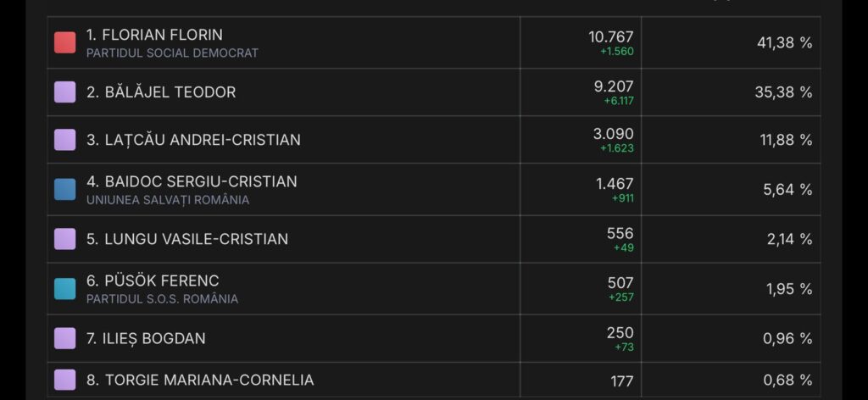Click the +6.117 vote change for Bălăjel
The width and height of the screenshot is (868, 400).
[617, 101]
